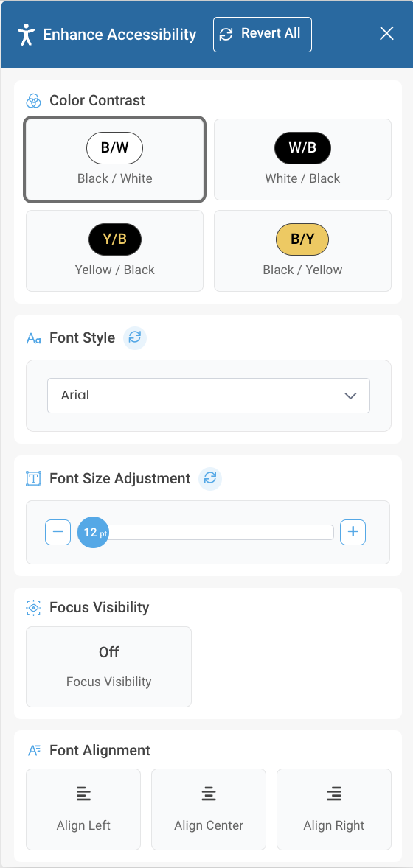
Task: Open the Arial font style dropdown
Action: tap(209, 395)
